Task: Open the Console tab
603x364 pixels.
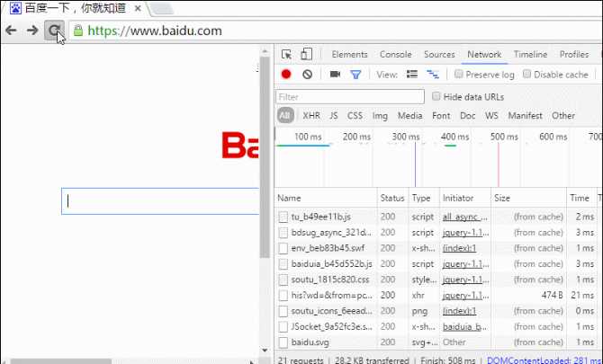Action: point(396,55)
